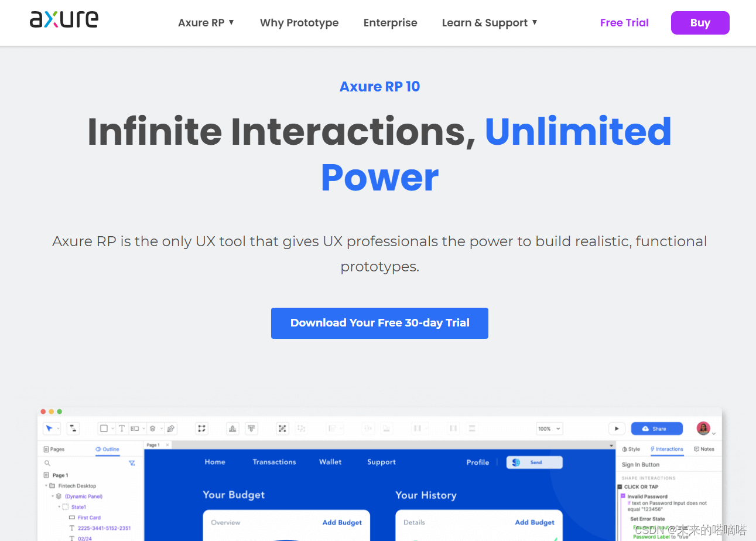Collapse the Fintech Desktop tree folder
This screenshot has height=541, width=756.
46,486
